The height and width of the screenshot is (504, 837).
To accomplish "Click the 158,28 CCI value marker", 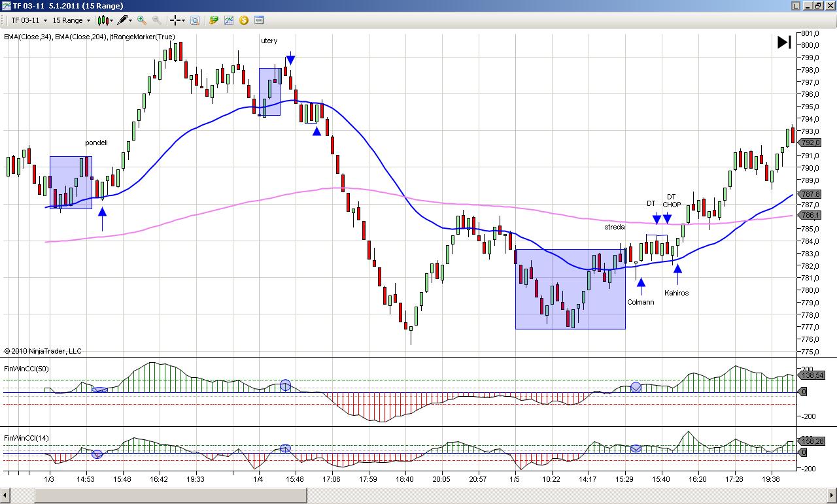I will click(x=812, y=441).
